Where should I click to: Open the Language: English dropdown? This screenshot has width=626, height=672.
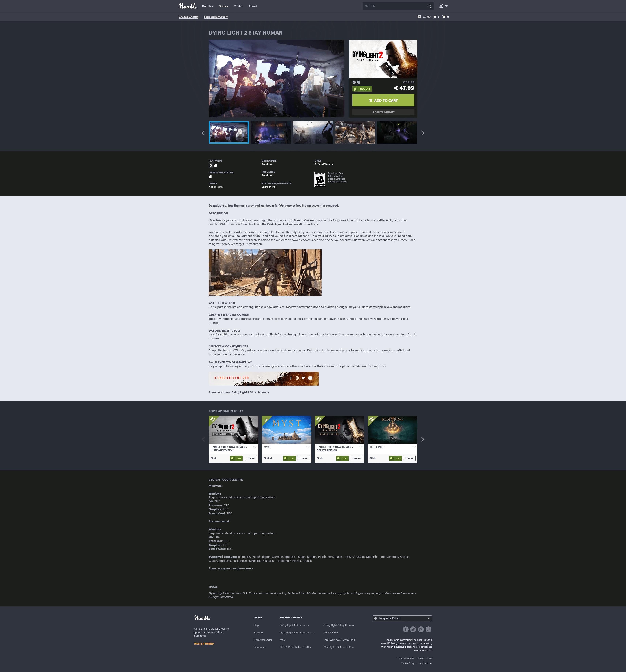402,618
